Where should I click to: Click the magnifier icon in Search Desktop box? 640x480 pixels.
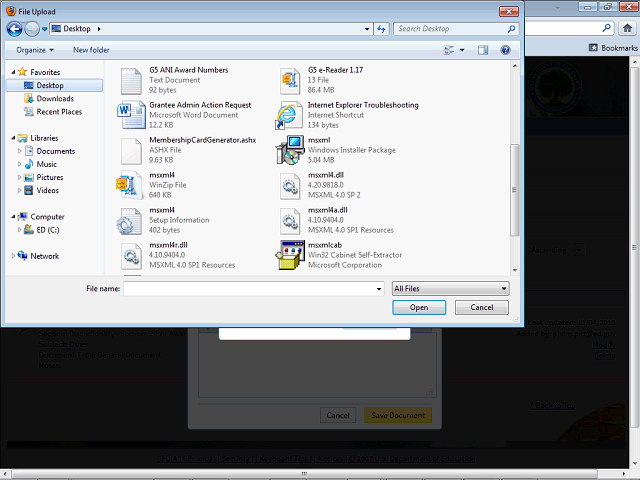click(x=511, y=29)
